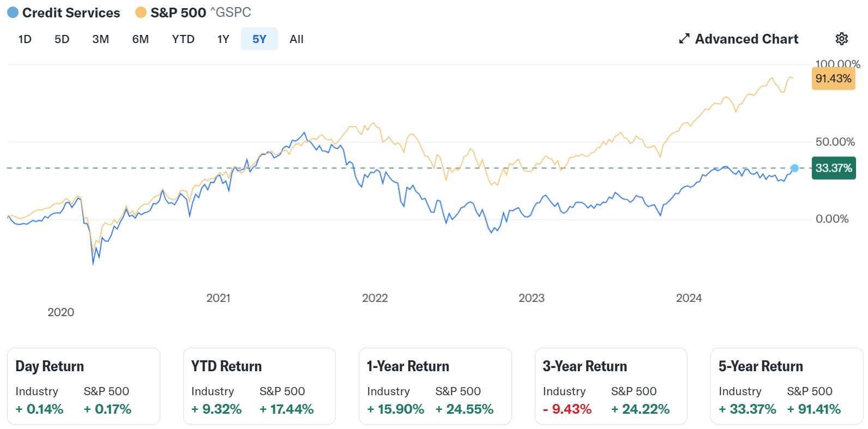Choose the YTD range tab

(183, 39)
